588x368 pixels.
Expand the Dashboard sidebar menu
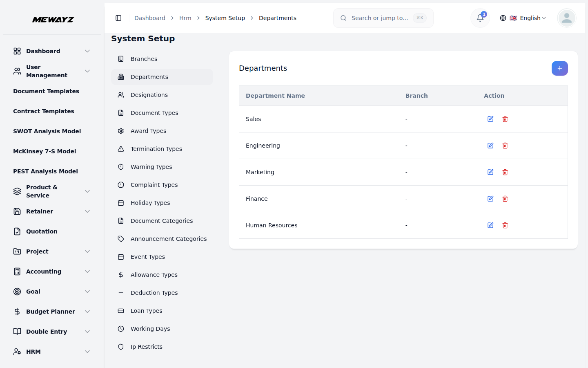51,51
